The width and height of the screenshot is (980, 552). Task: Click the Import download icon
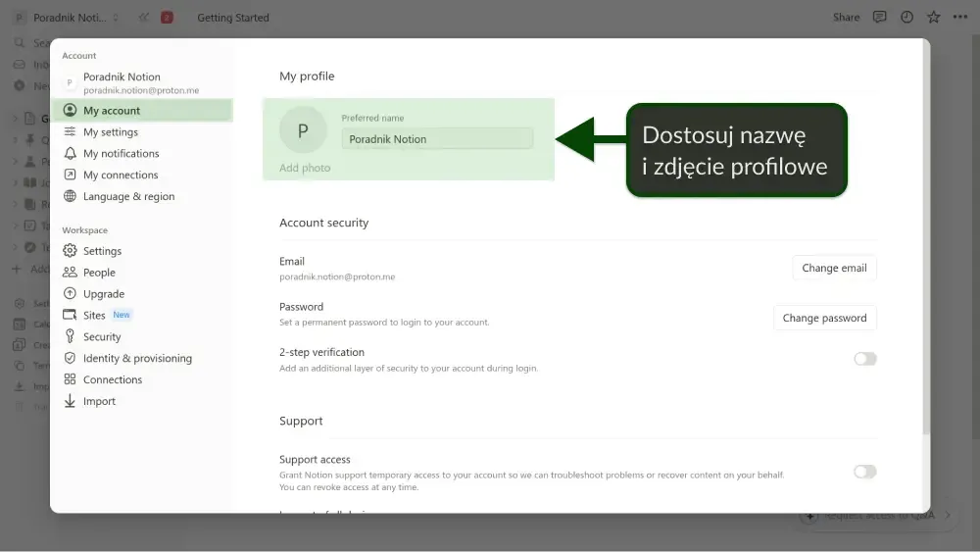coord(70,401)
